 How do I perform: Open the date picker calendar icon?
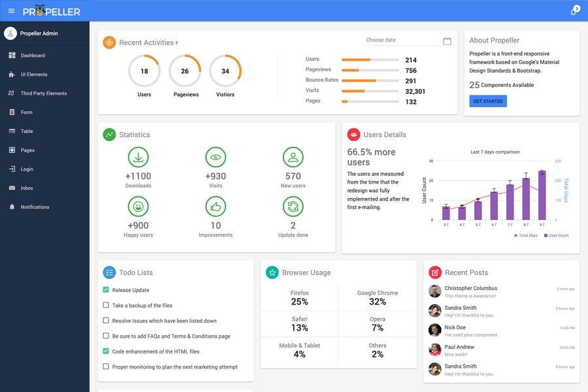(446, 39)
